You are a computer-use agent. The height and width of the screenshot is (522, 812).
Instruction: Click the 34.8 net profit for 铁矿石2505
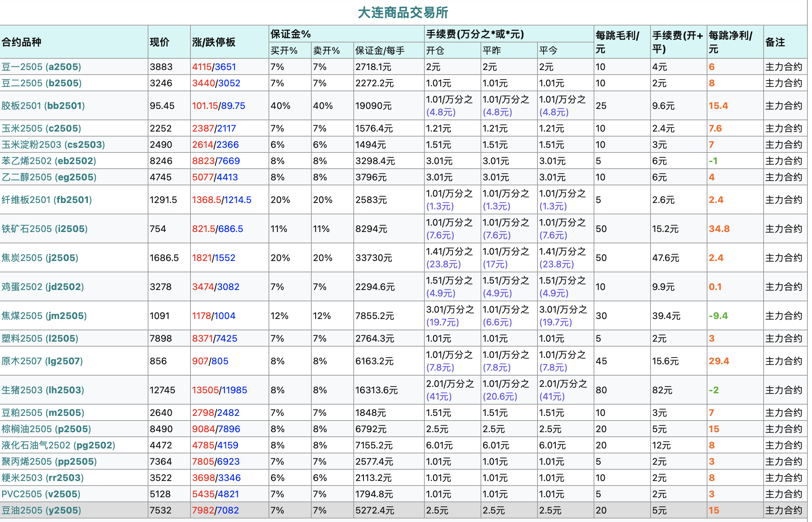tap(719, 229)
